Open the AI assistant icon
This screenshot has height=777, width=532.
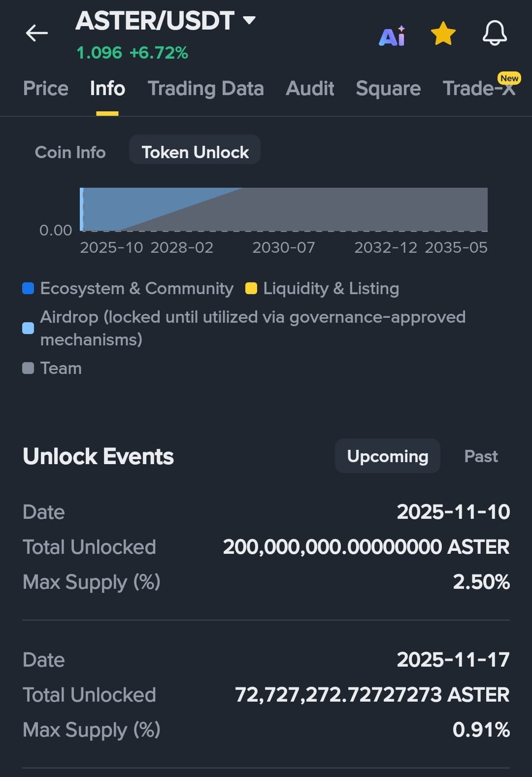pos(392,35)
